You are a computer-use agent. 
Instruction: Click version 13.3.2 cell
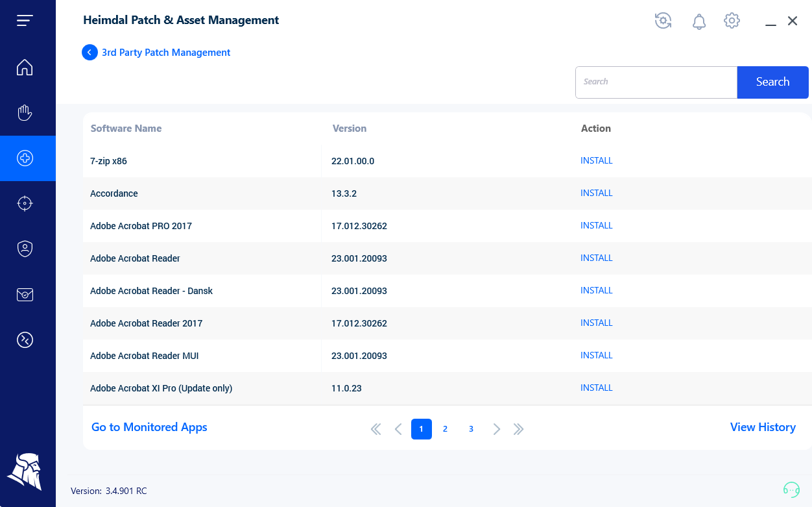344,193
